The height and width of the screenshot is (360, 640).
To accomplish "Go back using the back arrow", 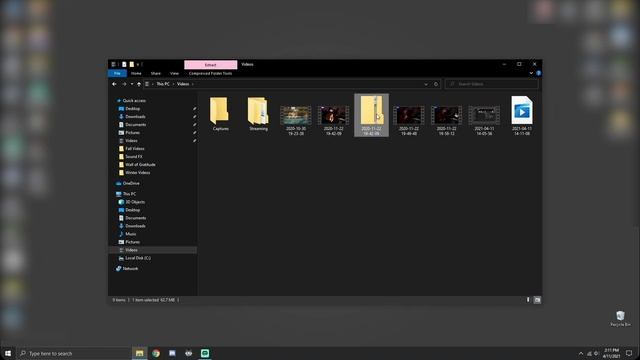I will click(114, 84).
